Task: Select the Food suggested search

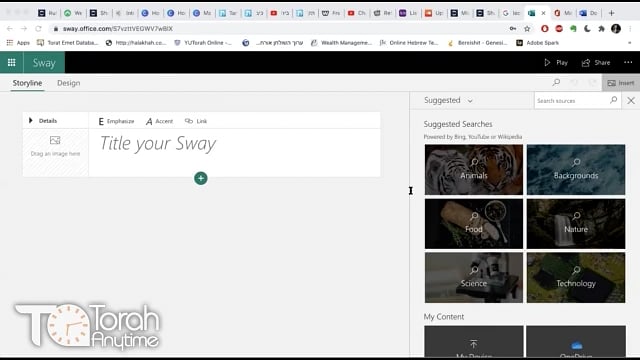Action: coord(473,224)
